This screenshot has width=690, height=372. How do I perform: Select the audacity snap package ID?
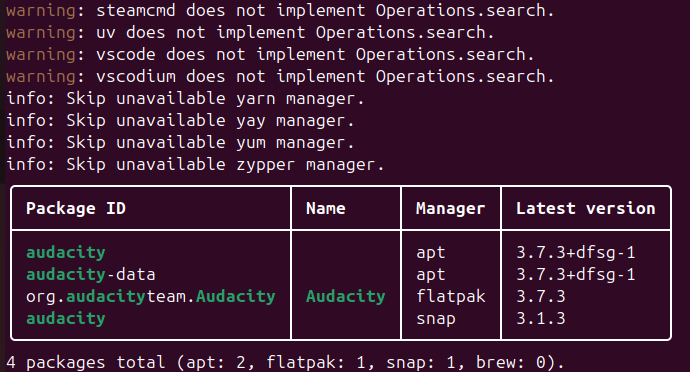coord(66,319)
